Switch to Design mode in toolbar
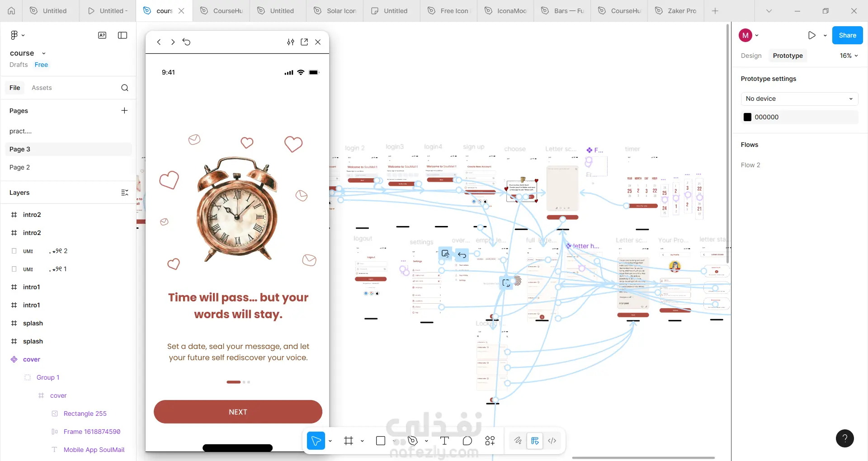Image resolution: width=868 pixels, height=461 pixels. 535,441
